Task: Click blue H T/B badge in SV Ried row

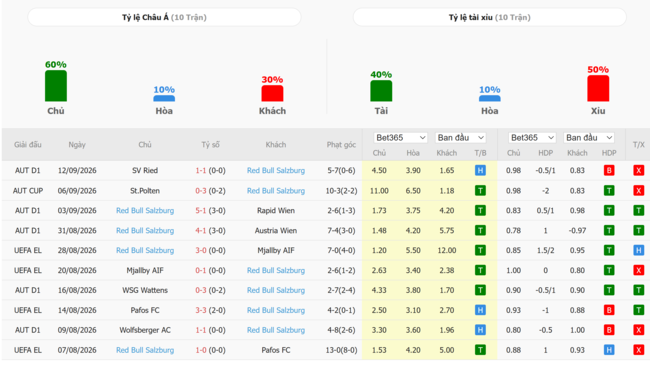Action: click(x=480, y=170)
